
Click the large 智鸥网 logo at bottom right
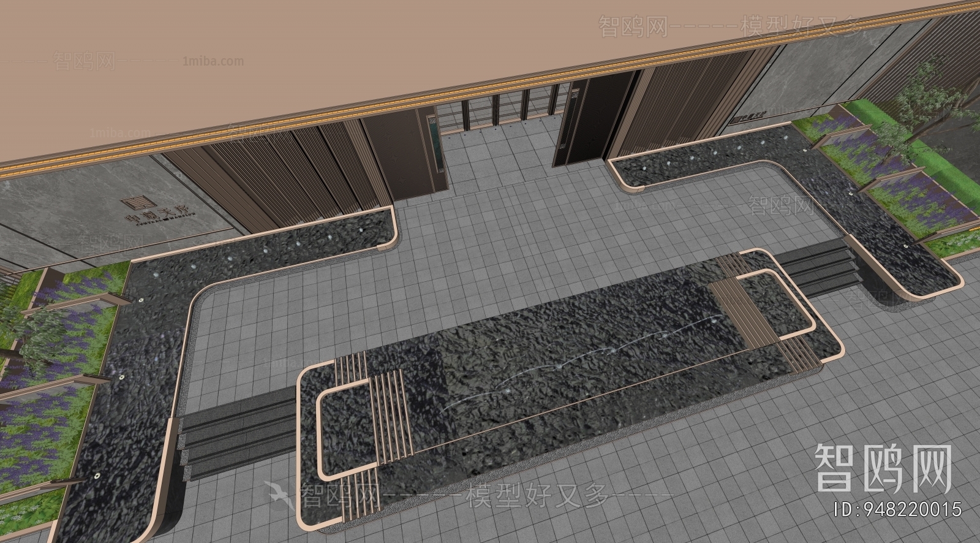click(883, 469)
